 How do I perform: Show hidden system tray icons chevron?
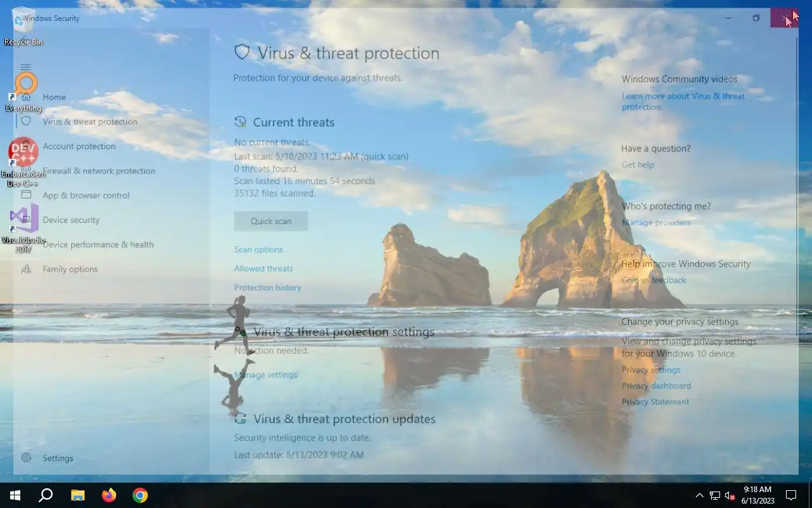[700, 495]
